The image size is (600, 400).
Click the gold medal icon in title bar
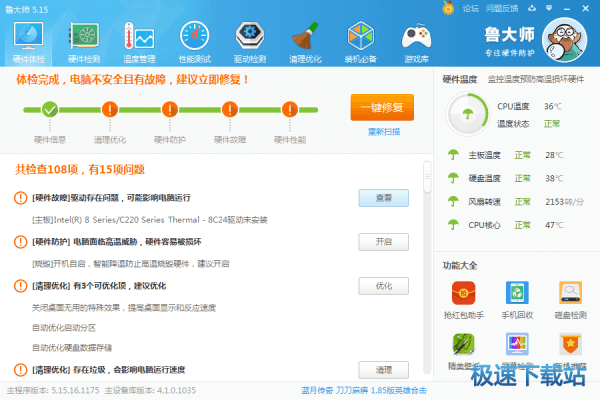coord(448,8)
